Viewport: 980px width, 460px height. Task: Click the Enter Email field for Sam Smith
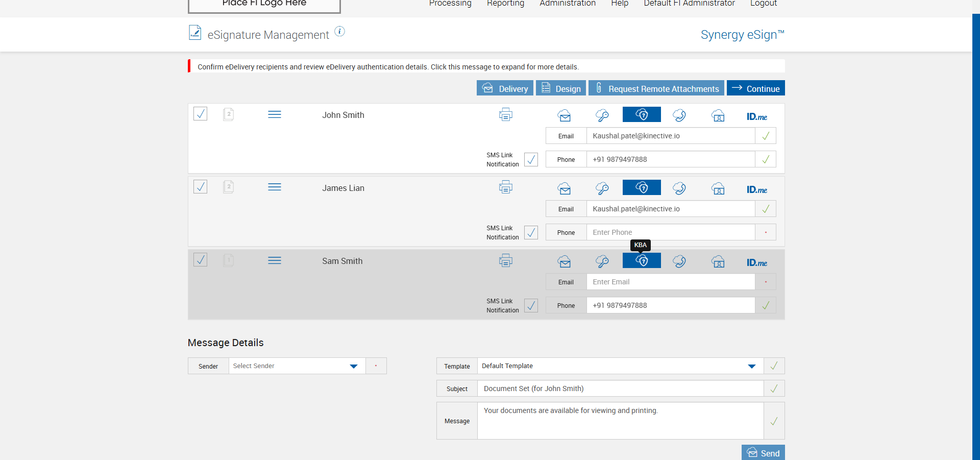click(671, 282)
